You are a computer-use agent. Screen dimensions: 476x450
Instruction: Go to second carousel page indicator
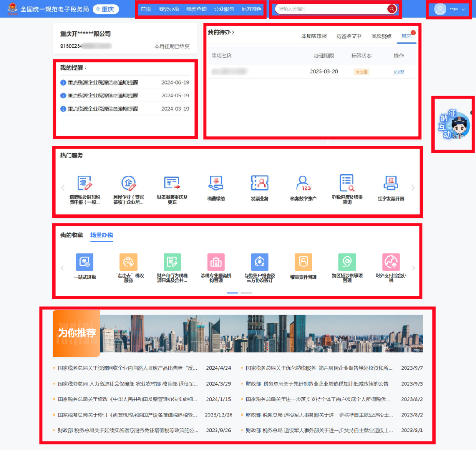pyautogui.click(x=246, y=293)
